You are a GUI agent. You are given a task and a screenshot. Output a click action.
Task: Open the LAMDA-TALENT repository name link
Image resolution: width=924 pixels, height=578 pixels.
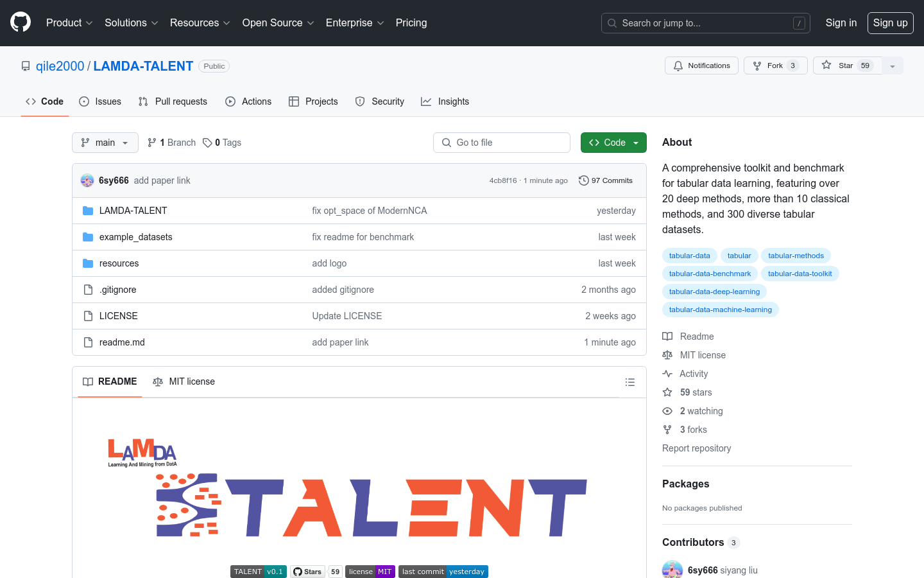click(143, 66)
